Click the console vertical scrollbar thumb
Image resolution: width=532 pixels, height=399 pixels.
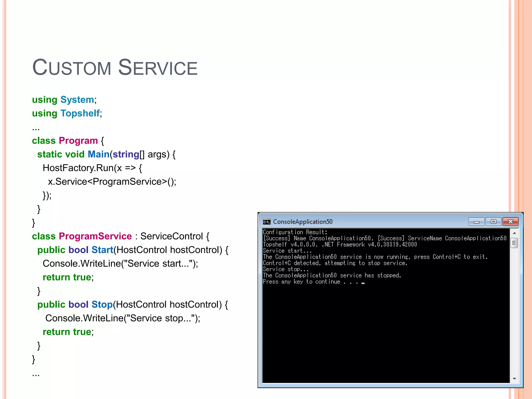coord(514,243)
